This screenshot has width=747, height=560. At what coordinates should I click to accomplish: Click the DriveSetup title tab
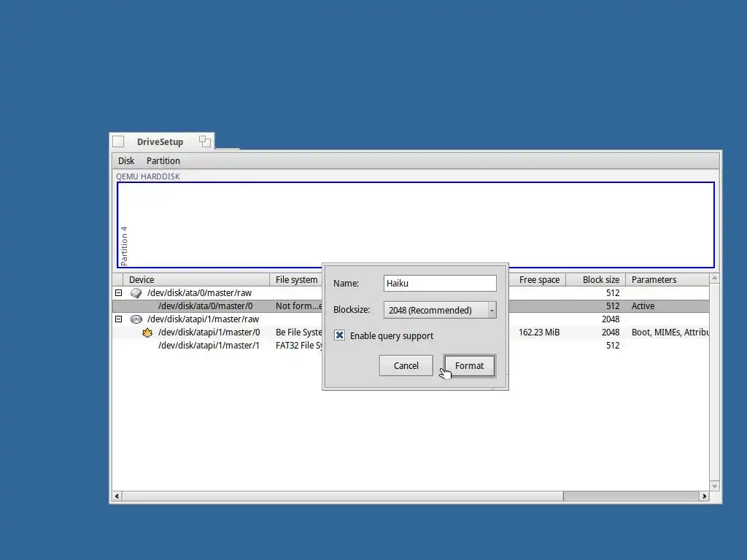(x=160, y=142)
